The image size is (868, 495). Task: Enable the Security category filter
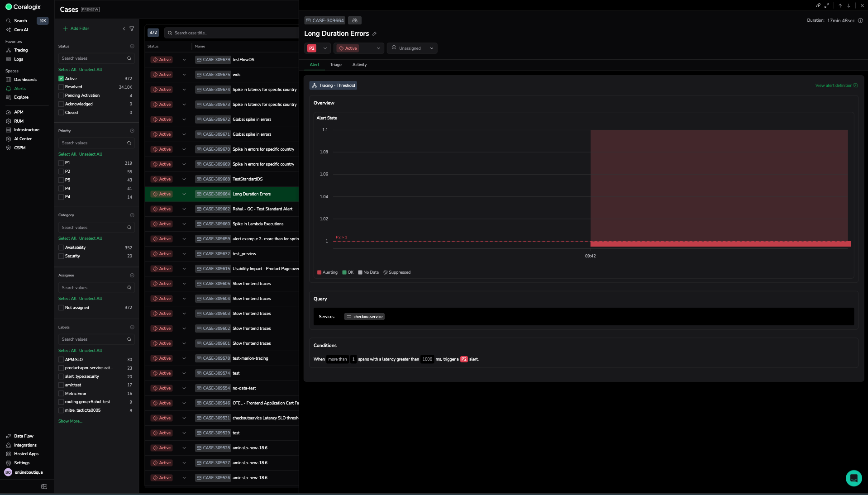pos(61,256)
